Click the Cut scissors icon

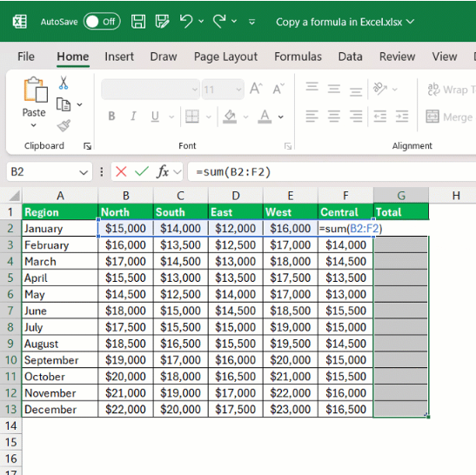click(64, 83)
